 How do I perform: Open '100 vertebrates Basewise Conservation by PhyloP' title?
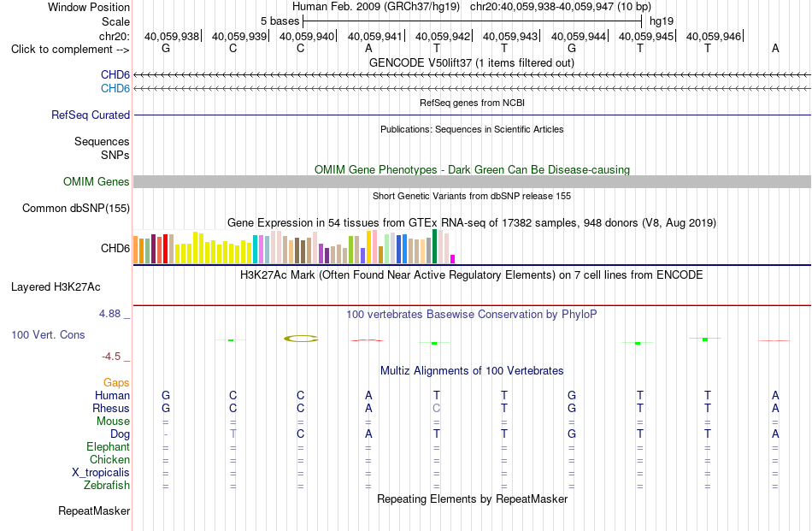(x=471, y=314)
